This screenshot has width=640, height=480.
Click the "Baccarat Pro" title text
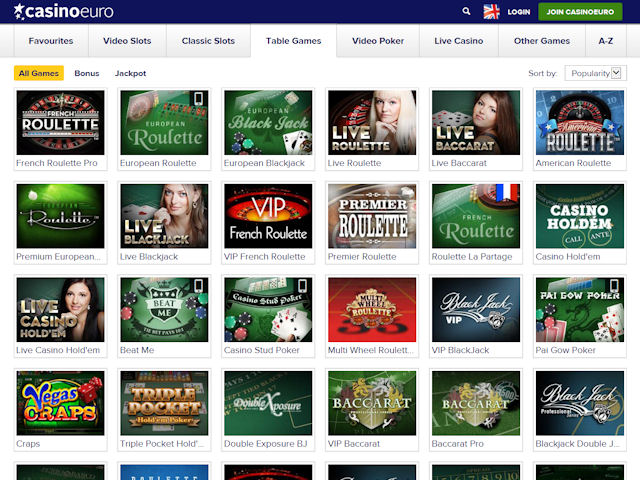458,444
